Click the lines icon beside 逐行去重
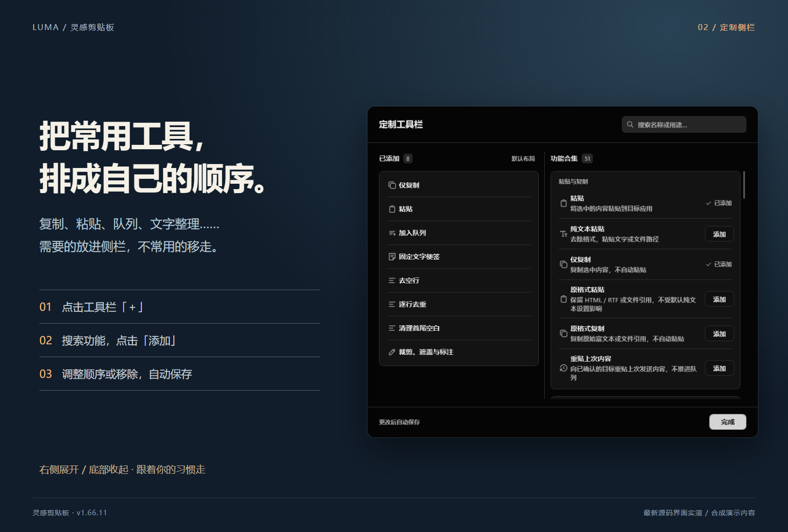 [x=392, y=304]
